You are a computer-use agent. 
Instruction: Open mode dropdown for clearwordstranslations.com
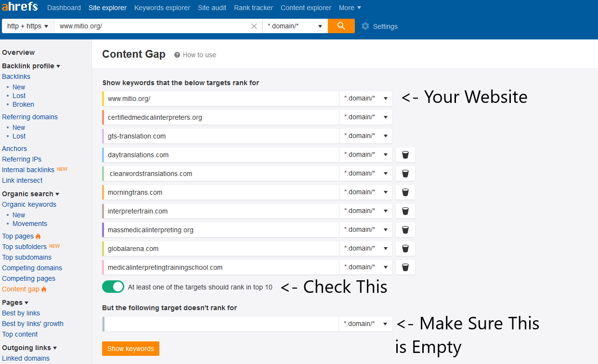pos(365,174)
